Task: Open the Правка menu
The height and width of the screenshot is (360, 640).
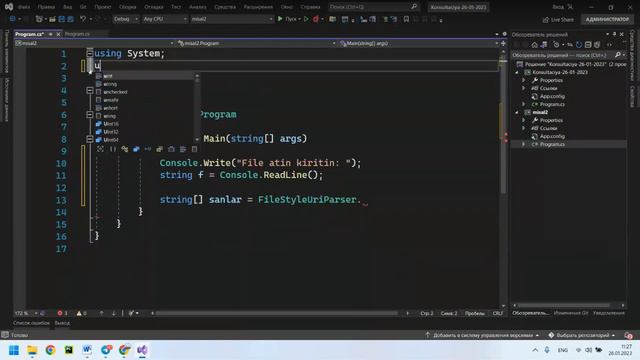Action: tap(46, 7)
